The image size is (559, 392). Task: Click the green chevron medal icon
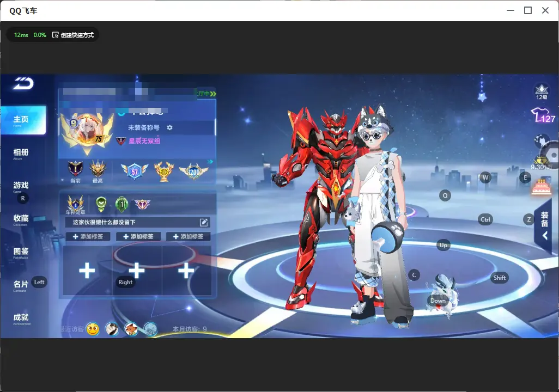(101, 204)
